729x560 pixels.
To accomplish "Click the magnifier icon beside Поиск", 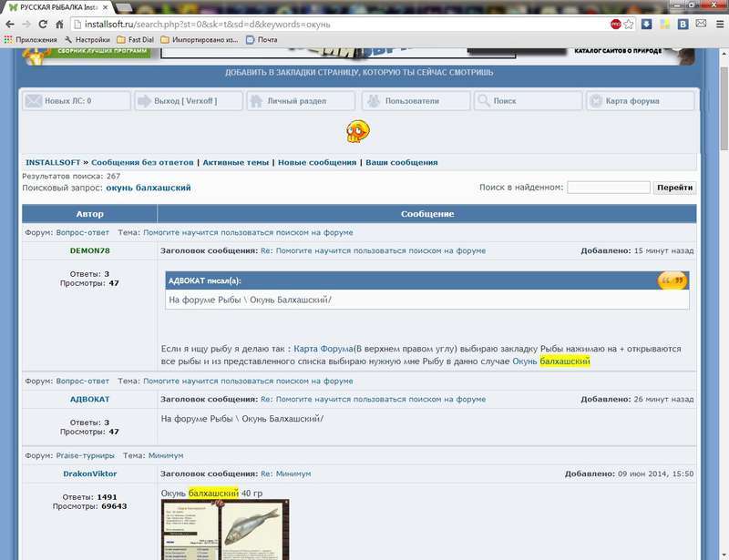I will [x=484, y=100].
